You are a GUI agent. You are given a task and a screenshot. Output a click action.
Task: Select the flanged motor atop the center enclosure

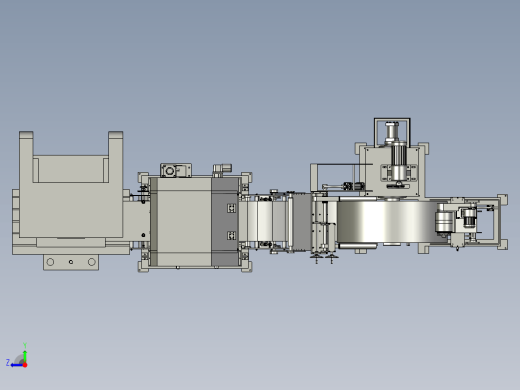pos(176,170)
